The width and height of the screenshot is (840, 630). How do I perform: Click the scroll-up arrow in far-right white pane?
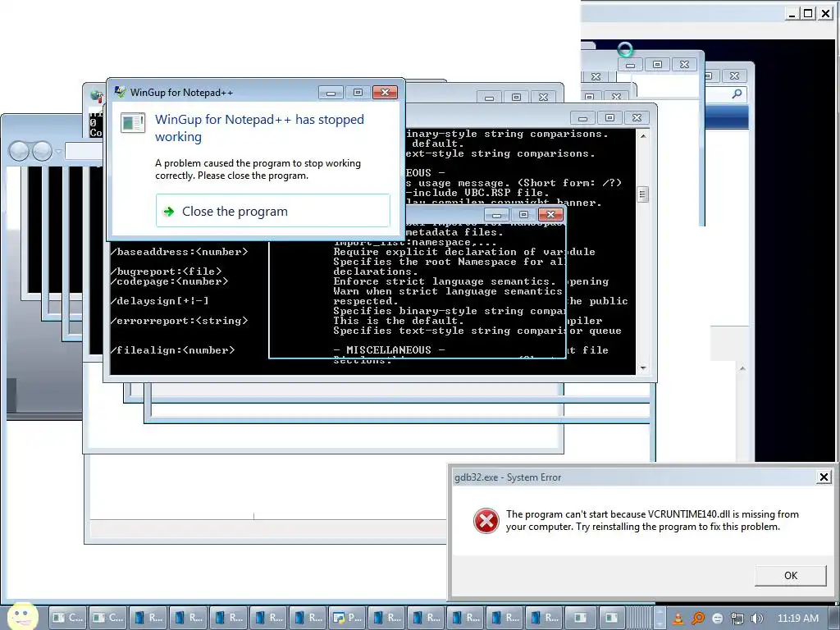click(742, 368)
